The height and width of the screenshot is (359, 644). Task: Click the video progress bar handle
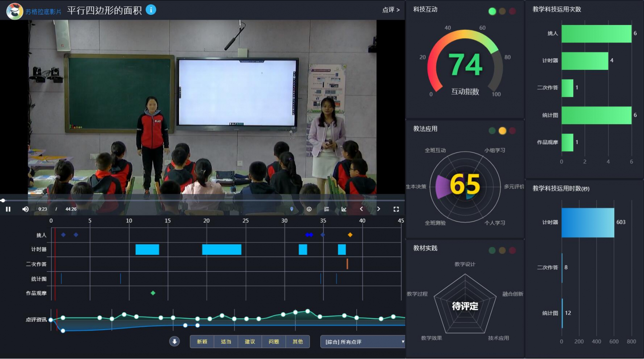coord(3,200)
